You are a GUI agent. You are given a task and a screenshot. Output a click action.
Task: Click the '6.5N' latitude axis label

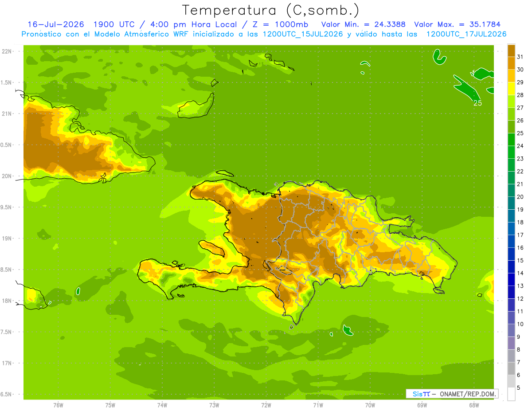click(x=7, y=395)
